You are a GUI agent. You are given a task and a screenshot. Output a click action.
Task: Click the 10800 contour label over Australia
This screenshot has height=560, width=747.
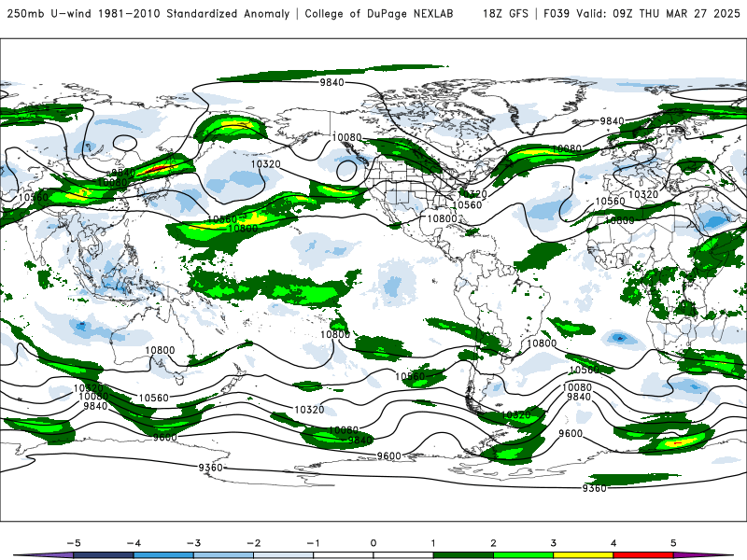click(x=160, y=350)
